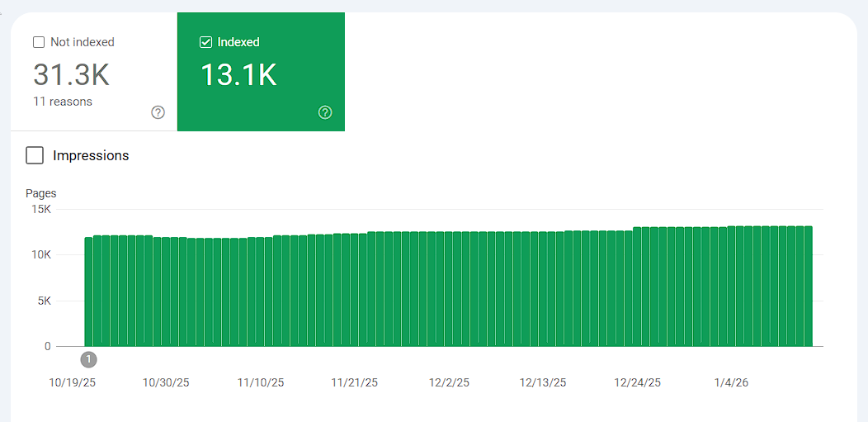The width and height of the screenshot is (868, 422).
Task: Click the 10/19/25 date axis label
Action: (x=73, y=382)
